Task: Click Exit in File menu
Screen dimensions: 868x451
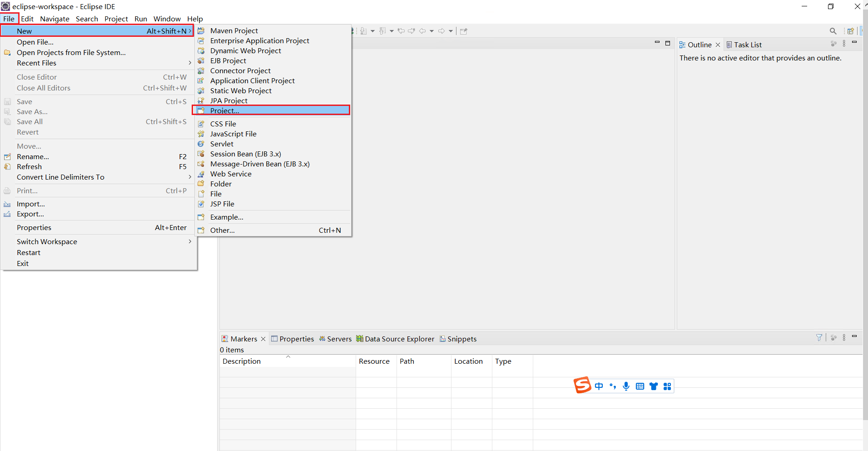Action: 99,263
